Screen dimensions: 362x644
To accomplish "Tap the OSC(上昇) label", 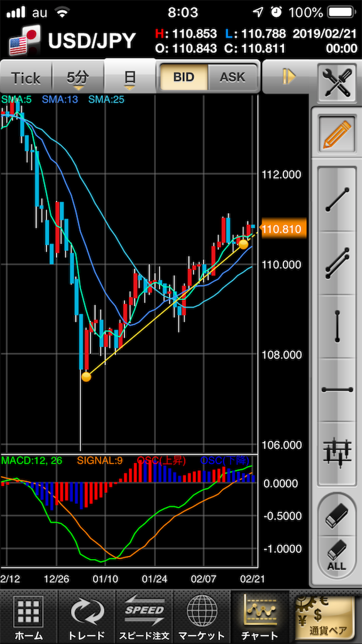I will pyautogui.click(x=162, y=461).
